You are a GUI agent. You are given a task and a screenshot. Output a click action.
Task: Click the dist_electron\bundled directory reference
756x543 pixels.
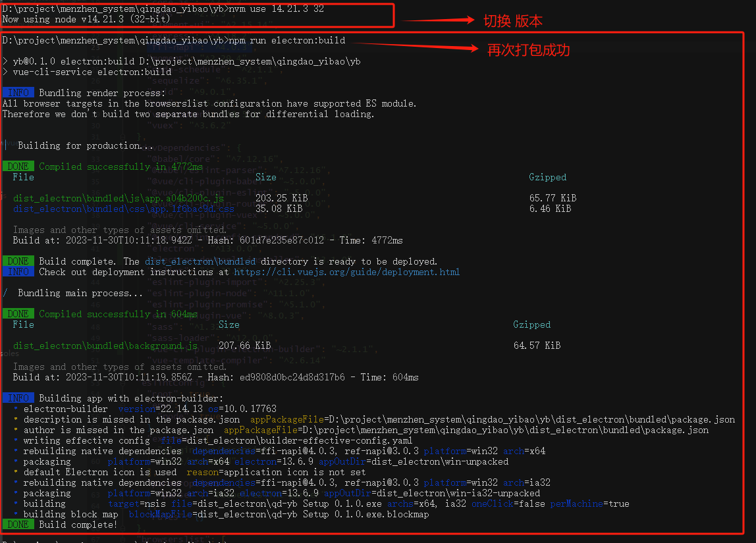point(201,261)
